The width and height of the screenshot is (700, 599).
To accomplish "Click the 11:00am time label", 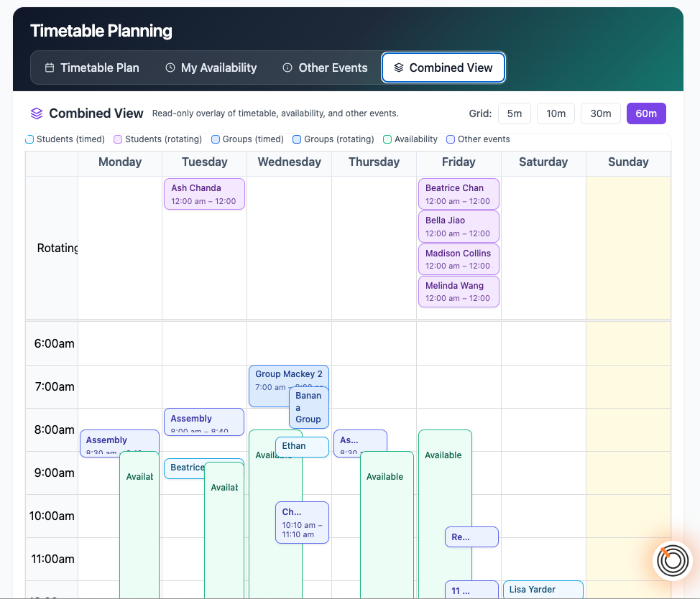I will click(52, 559).
